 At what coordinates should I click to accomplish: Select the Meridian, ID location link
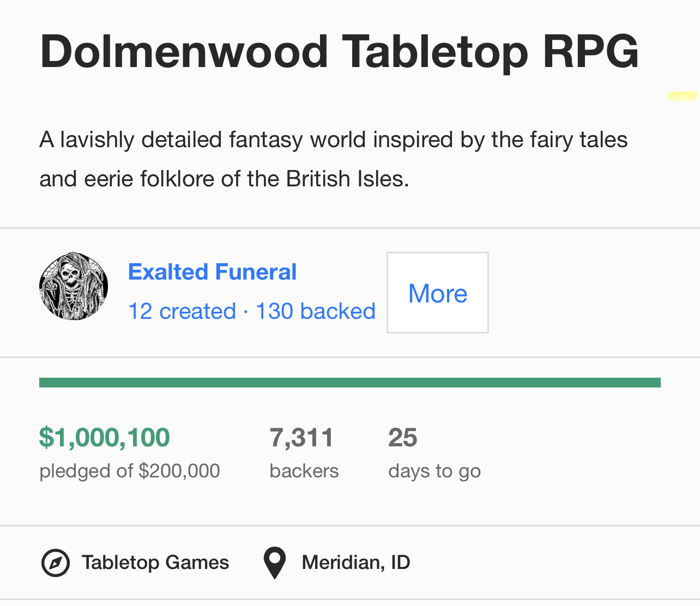(x=356, y=562)
